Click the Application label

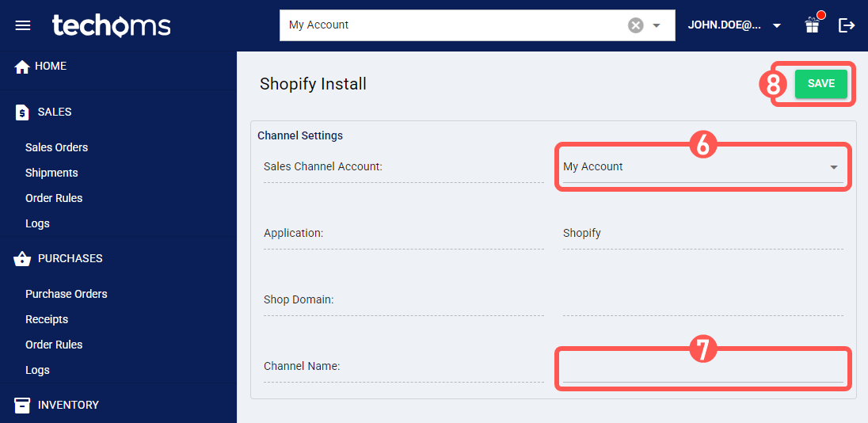click(x=293, y=233)
